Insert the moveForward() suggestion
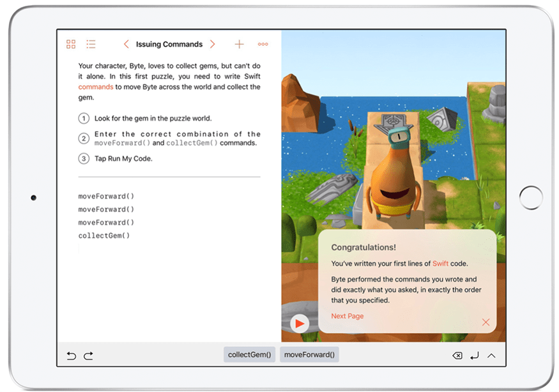The height and width of the screenshot is (392, 559). point(309,355)
